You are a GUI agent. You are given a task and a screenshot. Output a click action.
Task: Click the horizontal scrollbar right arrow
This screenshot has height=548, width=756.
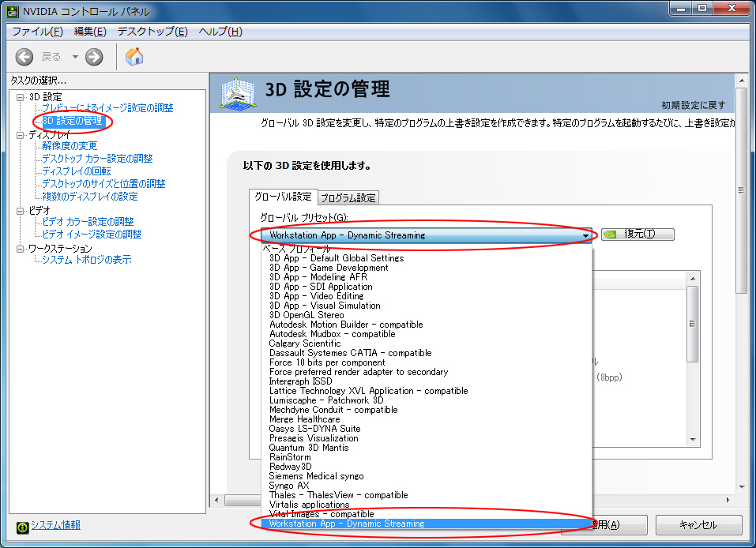[728, 501]
